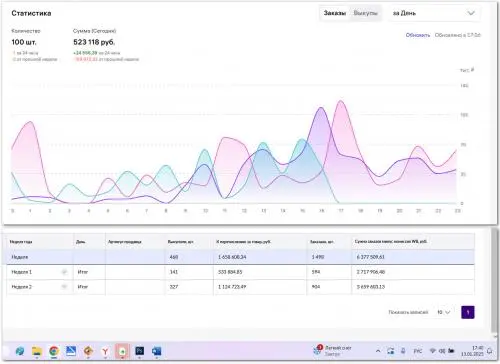Switch to the Заказы tab
This screenshot has height=364, width=500.
(334, 13)
